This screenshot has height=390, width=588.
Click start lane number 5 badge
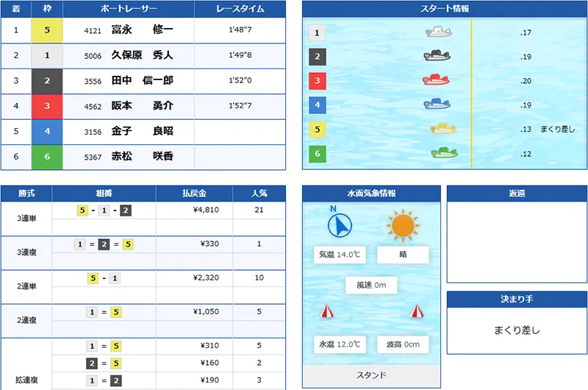pos(318,130)
